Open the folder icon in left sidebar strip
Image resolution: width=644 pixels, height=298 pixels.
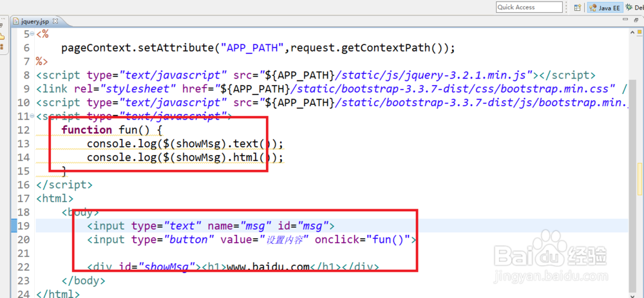click(2, 37)
